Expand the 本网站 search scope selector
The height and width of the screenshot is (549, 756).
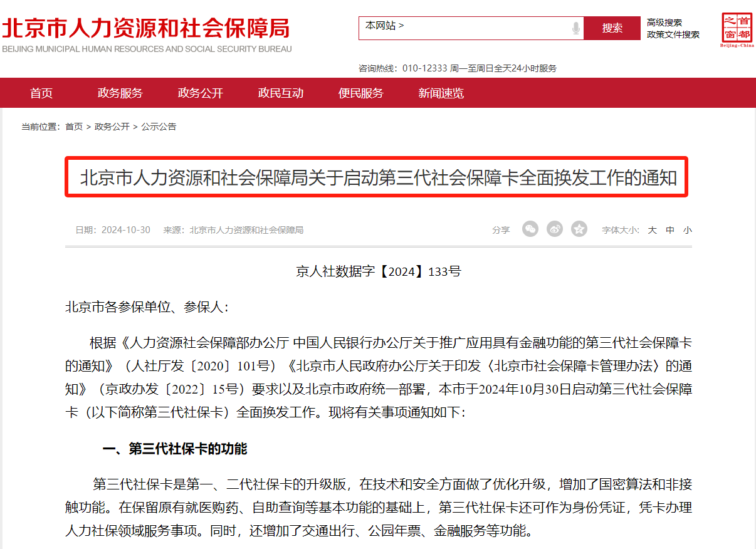click(x=385, y=26)
